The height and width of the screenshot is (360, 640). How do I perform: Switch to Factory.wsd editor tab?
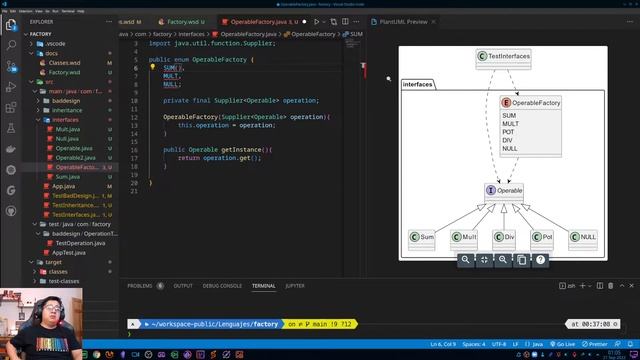(x=182, y=22)
